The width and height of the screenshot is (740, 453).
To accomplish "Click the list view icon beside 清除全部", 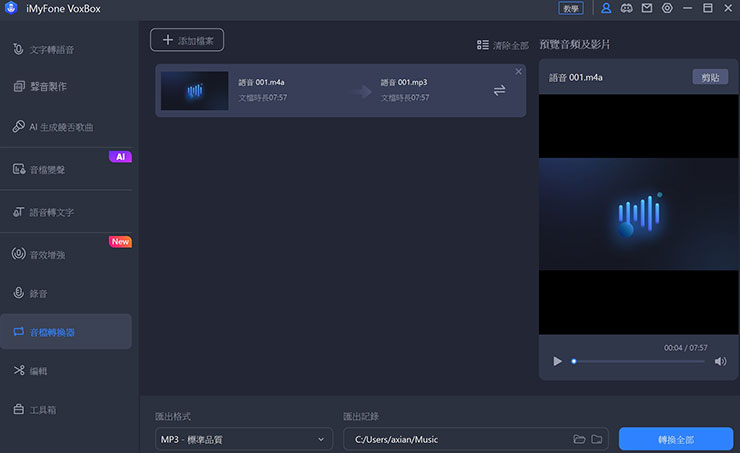I will (x=482, y=45).
